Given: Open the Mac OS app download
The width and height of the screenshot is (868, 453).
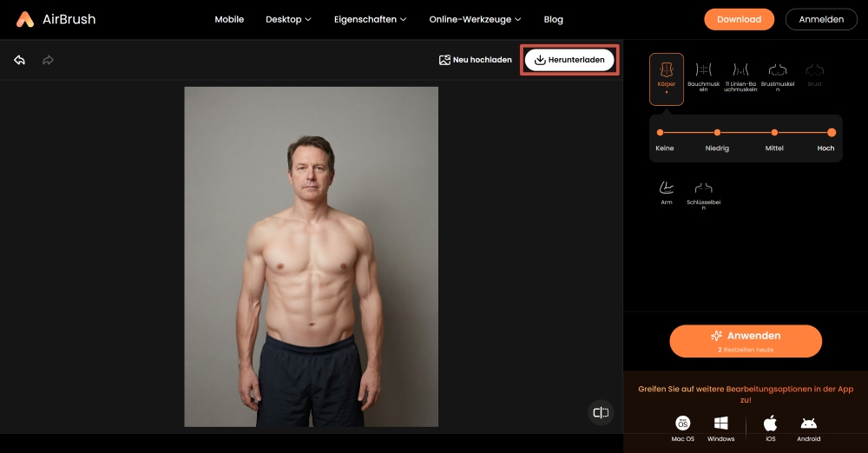Looking at the screenshot, I should tap(682, 429).
